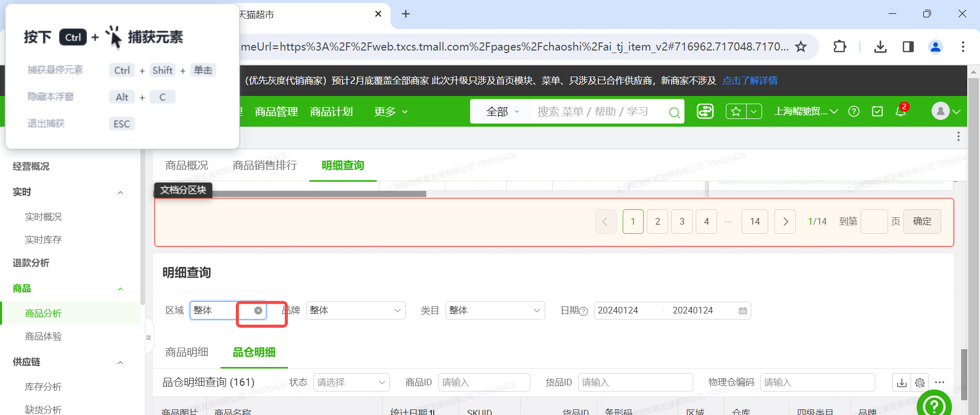The image size is (980, 415).
Task: Open the 状态 请选择 dropdown
Action: click(x=351, y=382)
